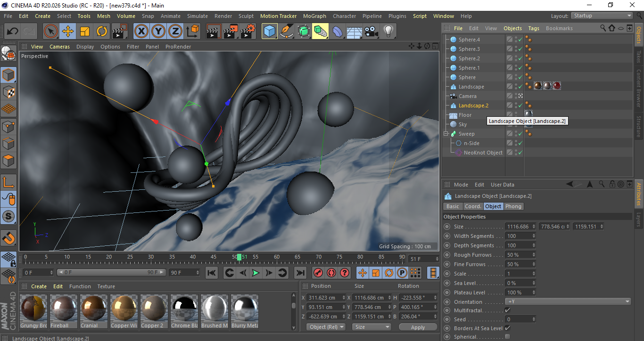Select the Fireball material swatch

point(64,311)
